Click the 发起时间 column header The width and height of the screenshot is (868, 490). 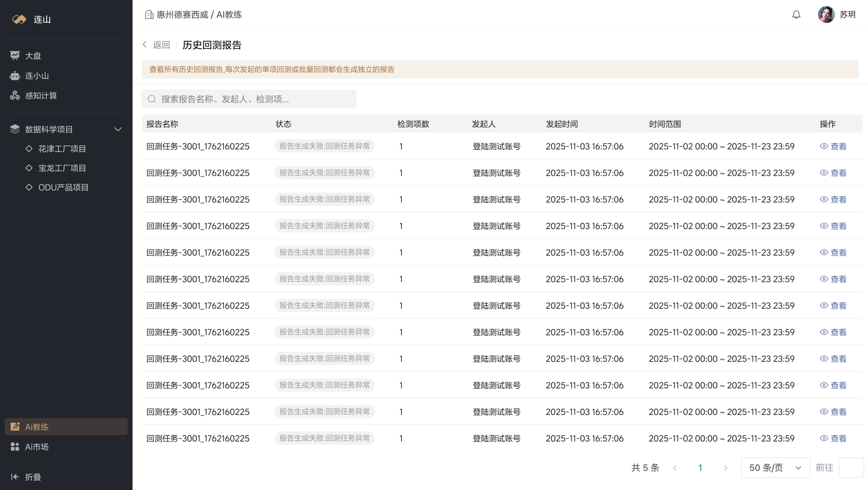click(x=562, y=124)
